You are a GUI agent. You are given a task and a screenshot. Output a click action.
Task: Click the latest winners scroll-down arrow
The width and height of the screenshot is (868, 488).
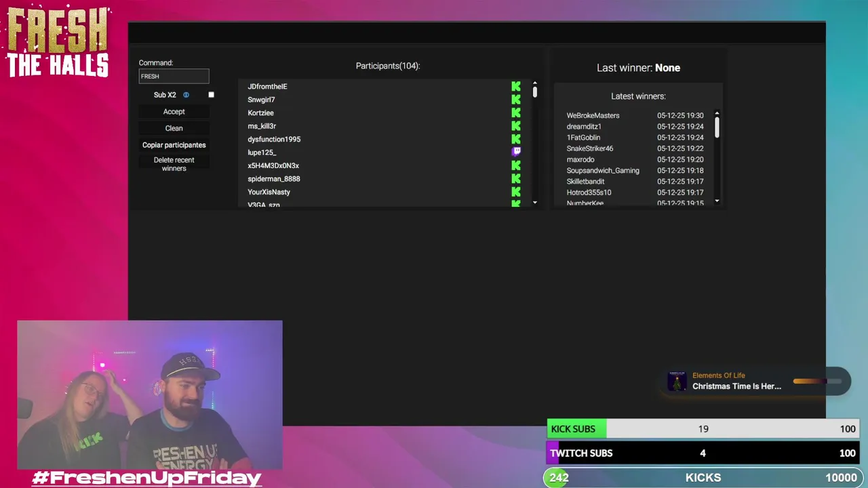coord(717,201)
